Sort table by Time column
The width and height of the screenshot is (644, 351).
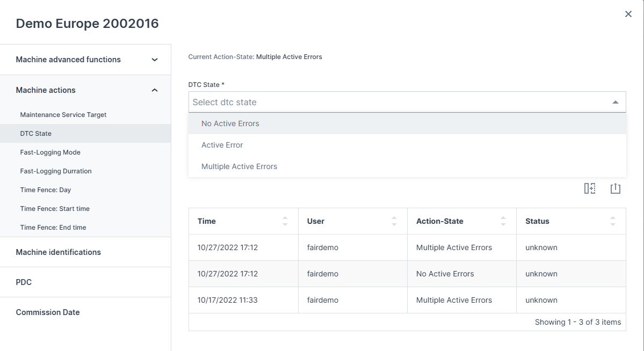pyautogui.click(x=285, y=221)
